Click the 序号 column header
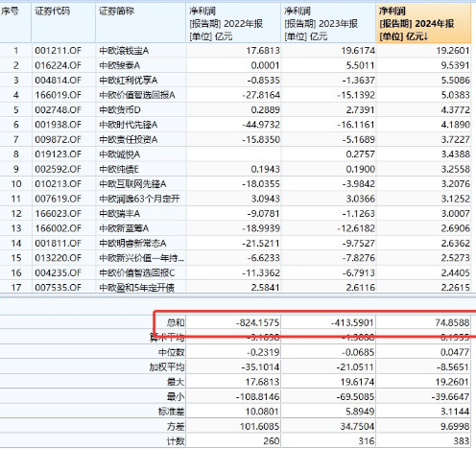476x449 pixels. (x=15, y=23)
